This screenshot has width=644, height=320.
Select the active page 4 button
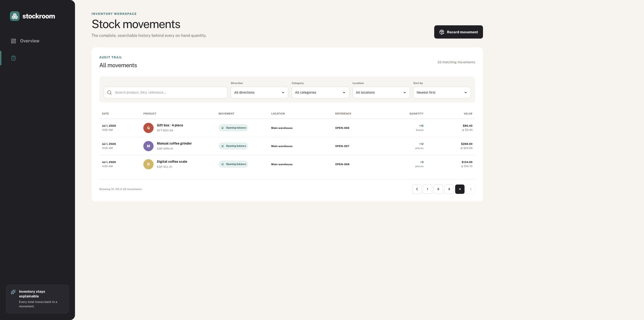tap(460, 189)
